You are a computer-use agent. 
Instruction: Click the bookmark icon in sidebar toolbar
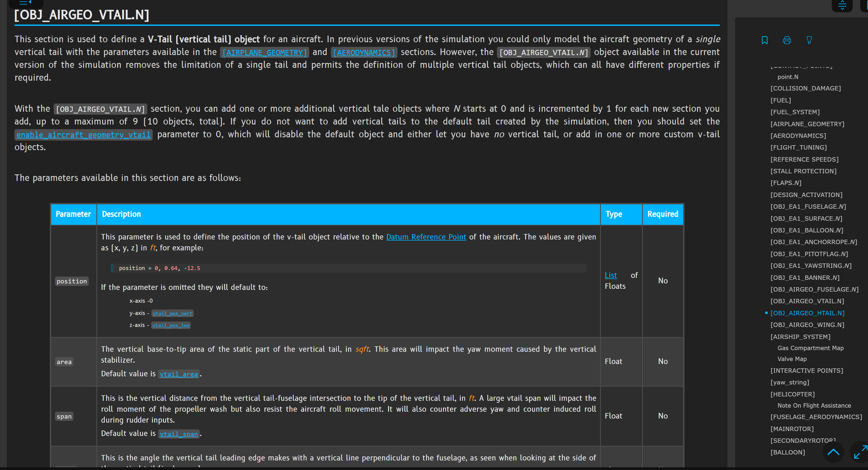point(765,40)
